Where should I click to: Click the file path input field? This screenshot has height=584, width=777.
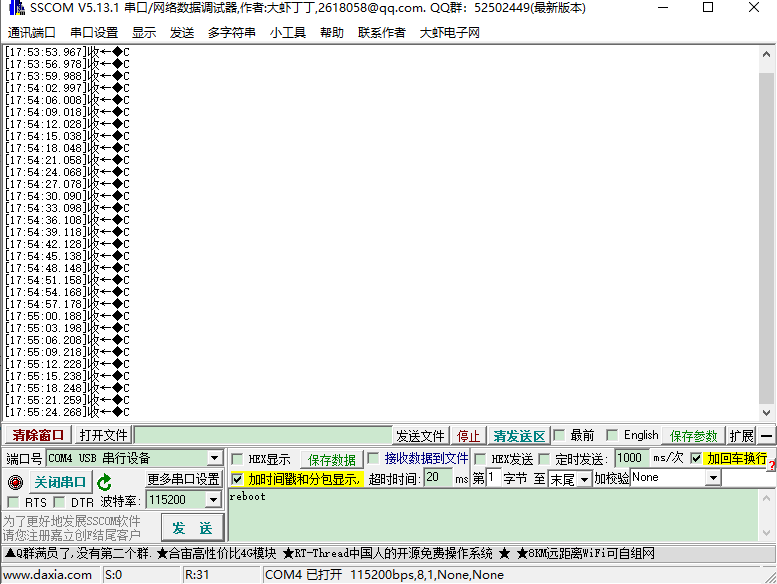click(x=263, y=435)
